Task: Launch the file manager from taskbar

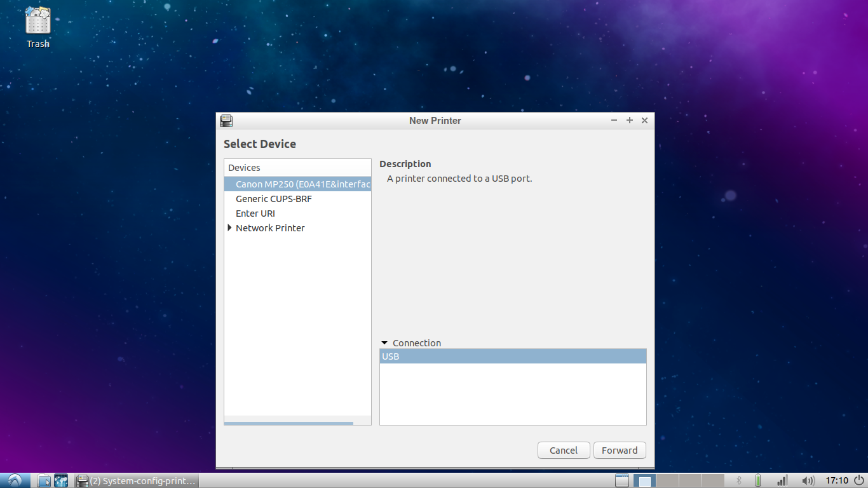Action: click(x=44, y=481)
